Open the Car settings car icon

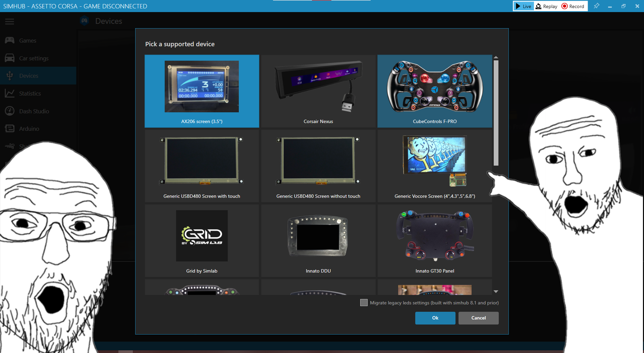click(10, 58)
